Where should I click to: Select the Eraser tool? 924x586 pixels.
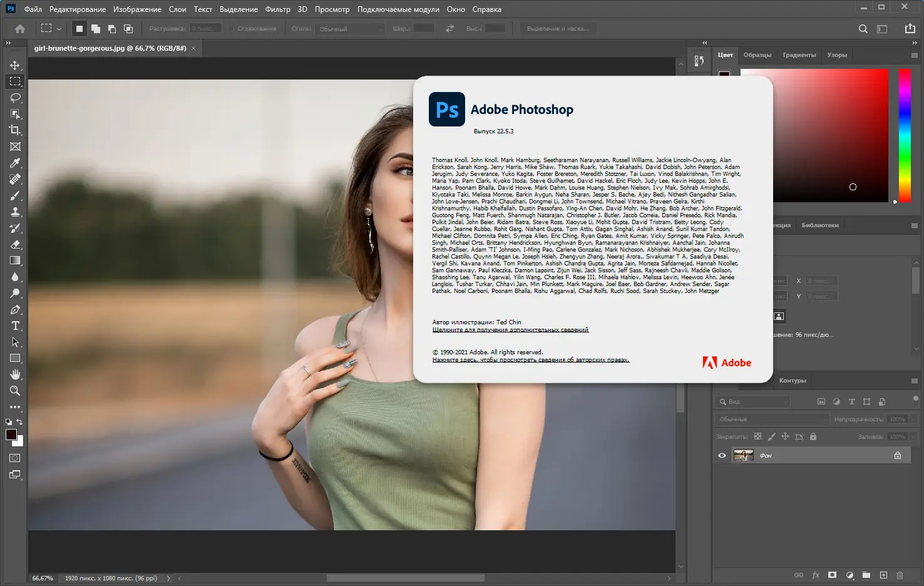[15, 244]
